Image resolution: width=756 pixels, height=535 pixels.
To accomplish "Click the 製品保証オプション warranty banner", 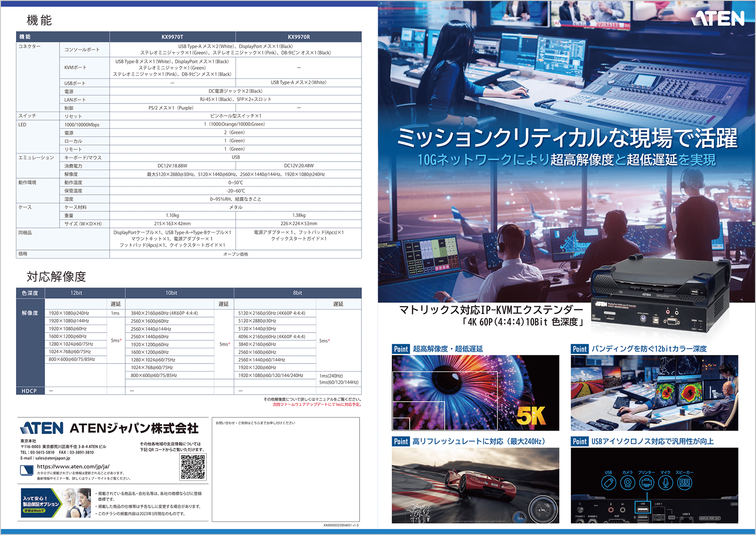I will pos(42,504).
